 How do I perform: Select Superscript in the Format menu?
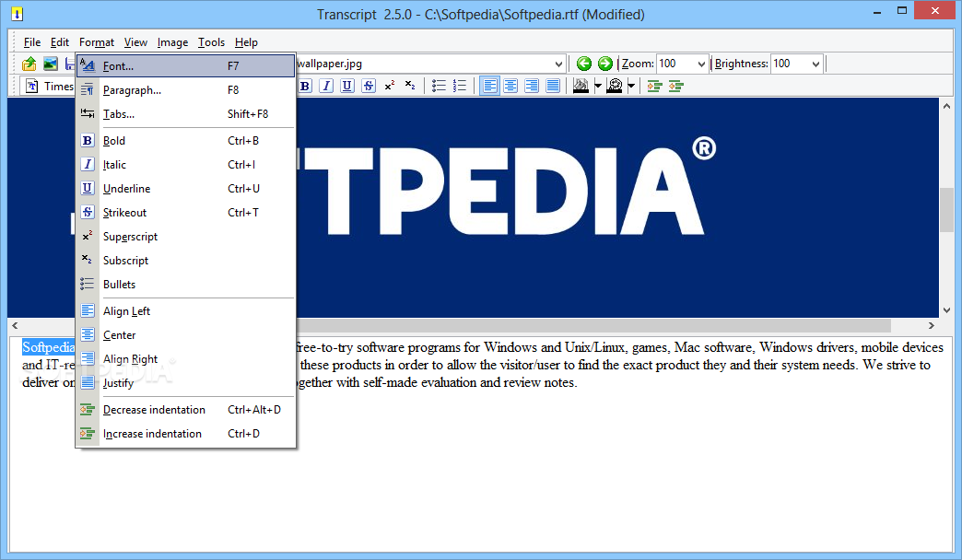[x=186, y=236]
